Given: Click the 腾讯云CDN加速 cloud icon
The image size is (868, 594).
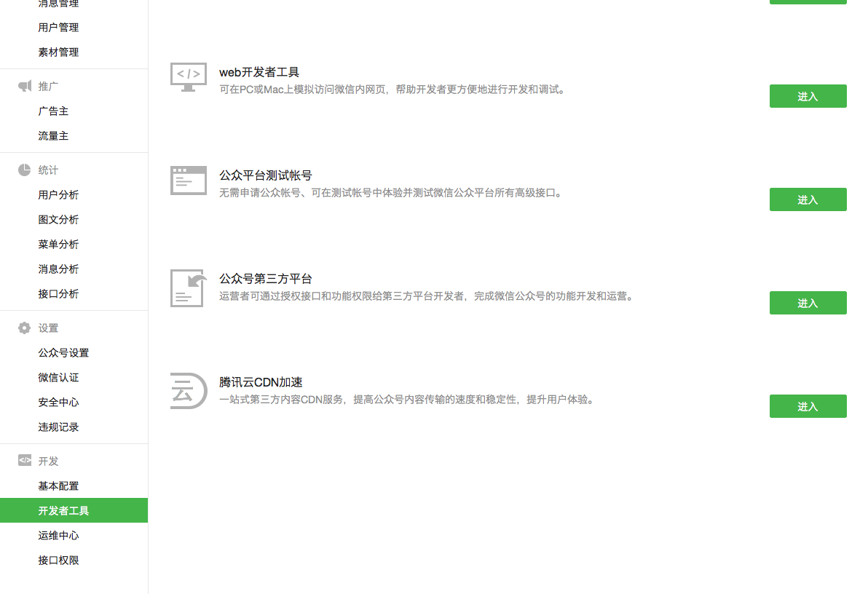Looking at the screenshot, I should [187, 391].
